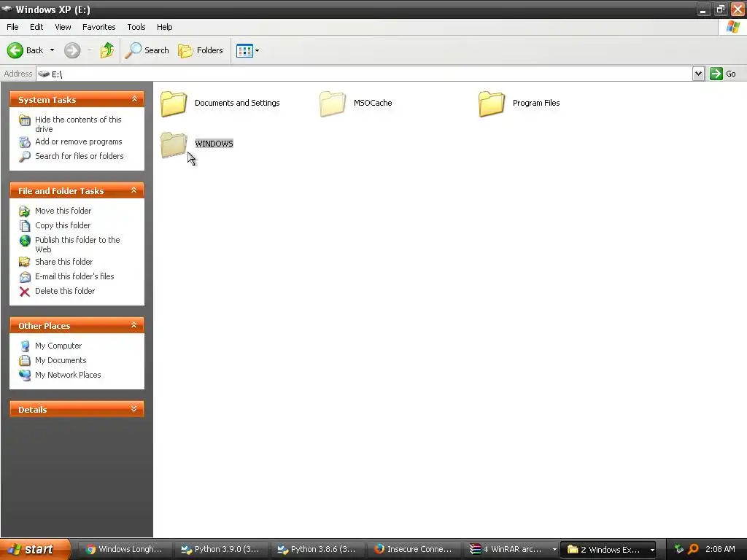The image size is (747, 560).
Task: Collapse the System Tasks panel
Action: (x=134, y=99)
